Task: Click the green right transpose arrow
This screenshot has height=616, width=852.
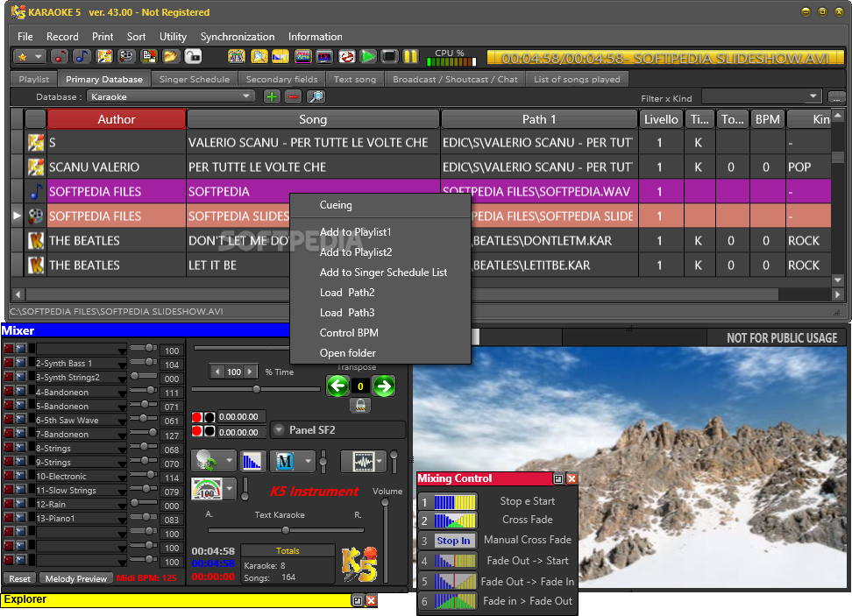Action: [384, 386]
